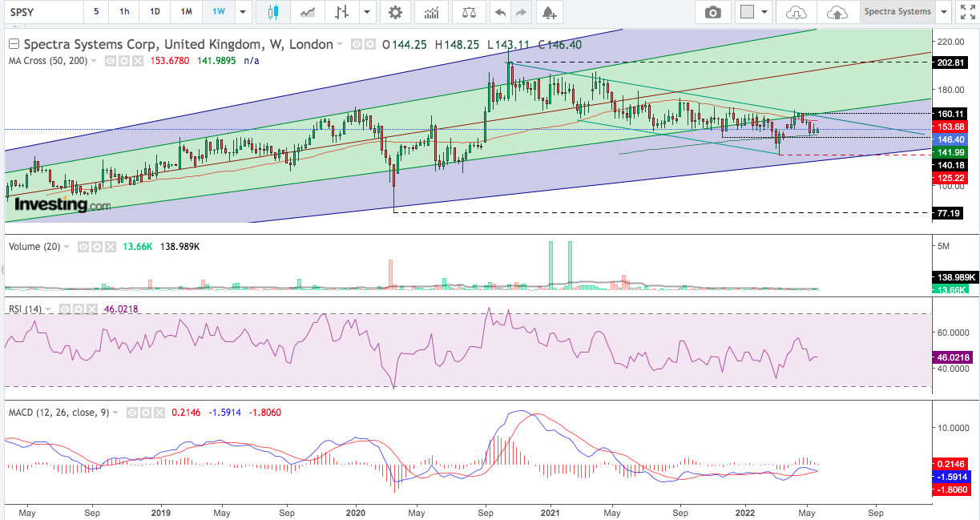The image size is (980, 520).
Task: Hide the Volume indicator
Action: [x=83, y=247]
